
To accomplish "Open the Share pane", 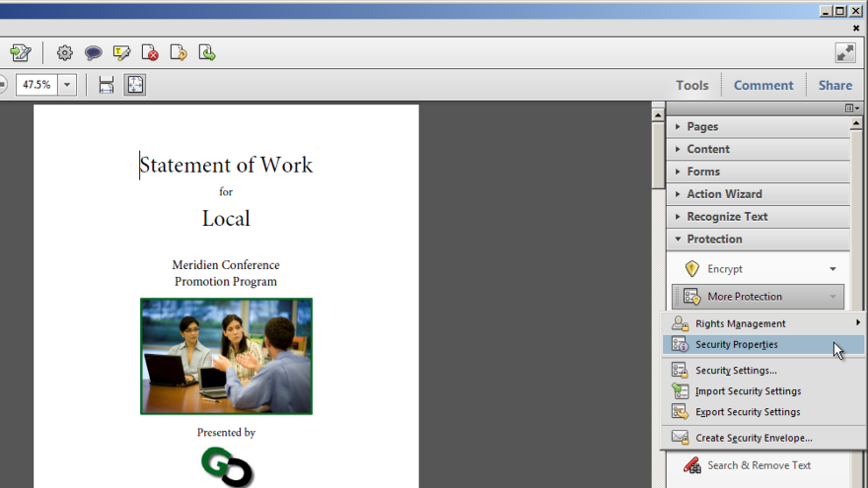I will [835, 85].
